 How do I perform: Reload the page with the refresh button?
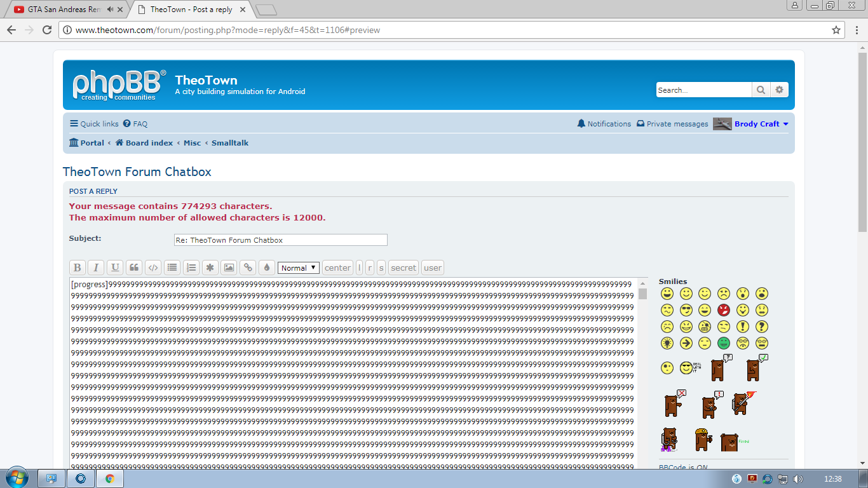[47, 30]
